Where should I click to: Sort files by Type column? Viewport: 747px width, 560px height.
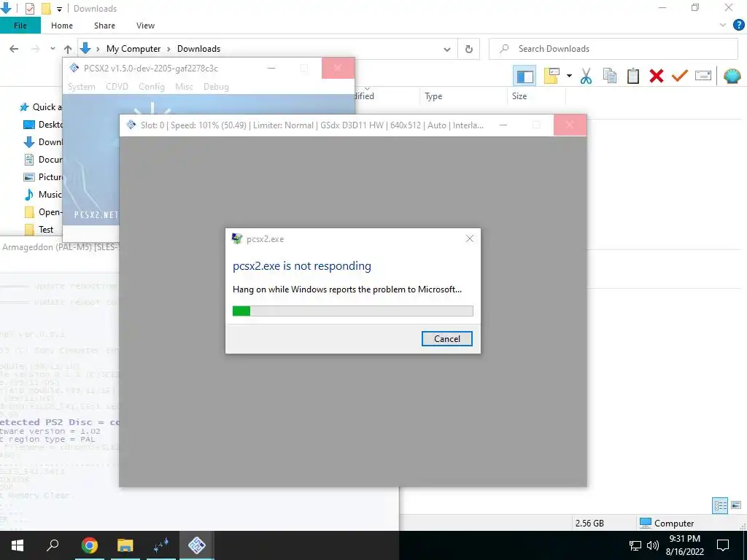tap(433, 96)
